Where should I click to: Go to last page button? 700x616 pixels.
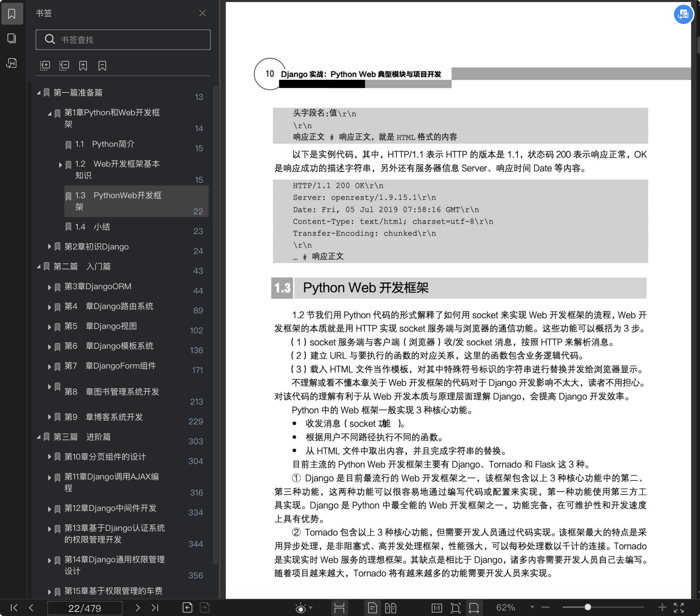pos(155,608)
